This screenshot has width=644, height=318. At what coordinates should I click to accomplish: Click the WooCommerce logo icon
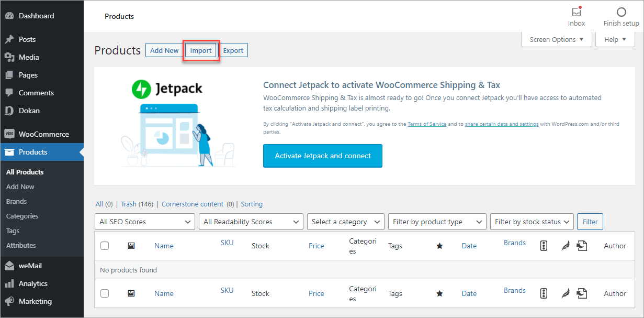tap(9, 134)
